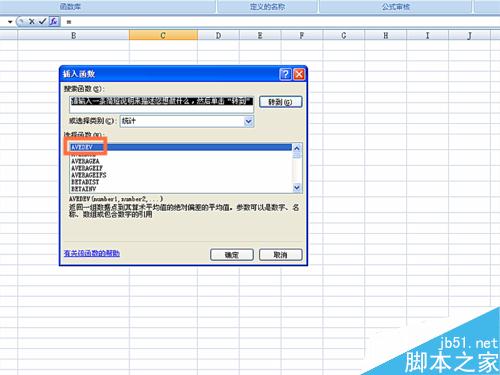The width and height of the screenshot is (500, 375).
Task: Select column B header
Action: pyautogui.click(x=73, y=35)
